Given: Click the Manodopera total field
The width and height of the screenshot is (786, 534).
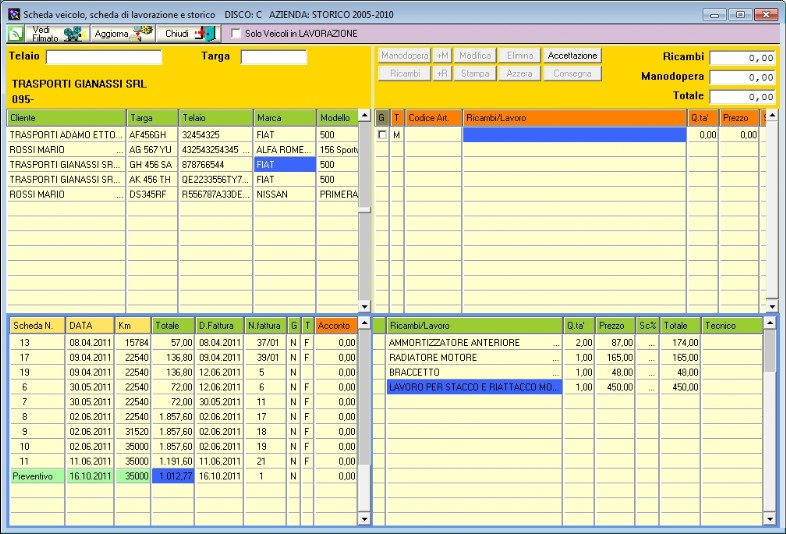Looking at the screenshot, I should 743,78.
